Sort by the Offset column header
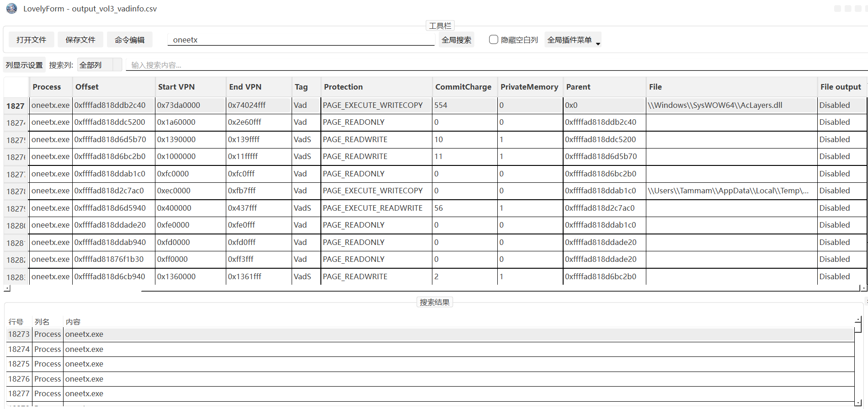This screenshot has height=409, width=868. click(113, 87)
